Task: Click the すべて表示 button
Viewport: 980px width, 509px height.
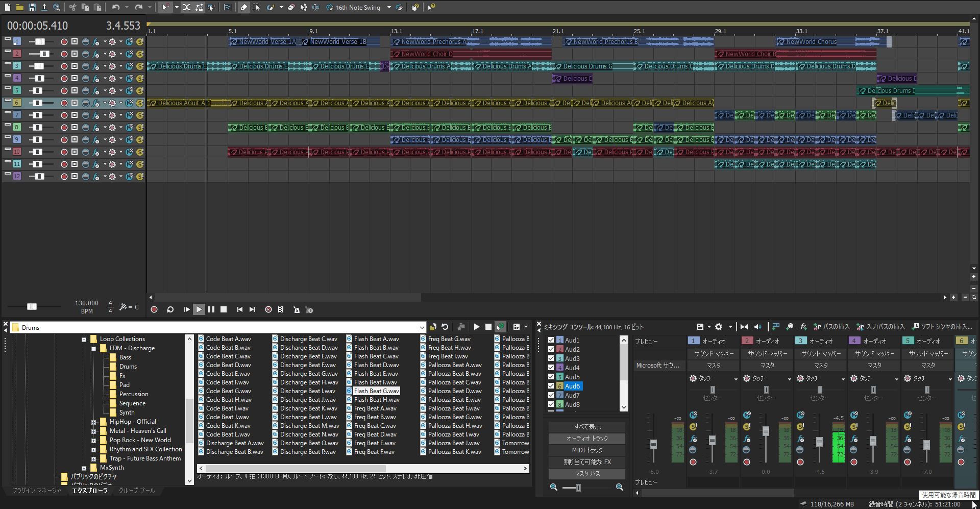Action: (587, 427)
